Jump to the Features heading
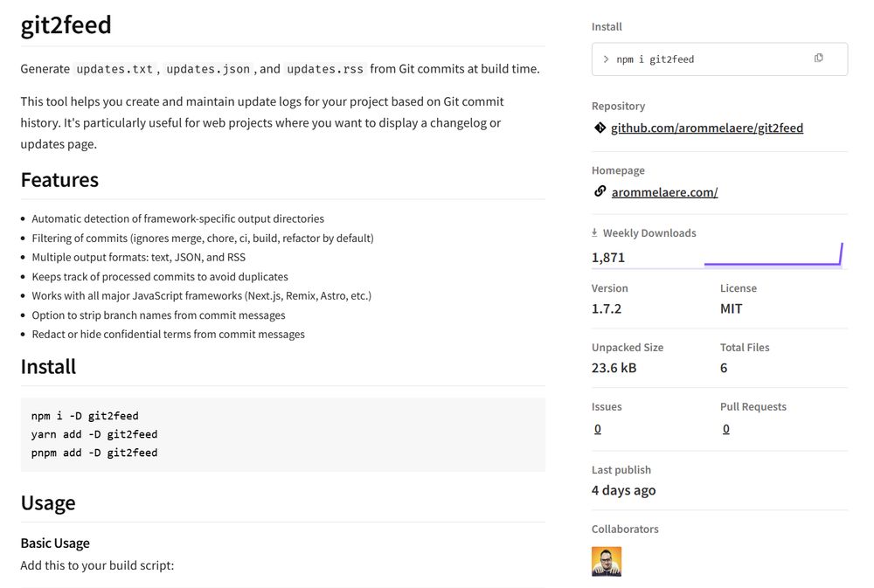 [59, 180]
